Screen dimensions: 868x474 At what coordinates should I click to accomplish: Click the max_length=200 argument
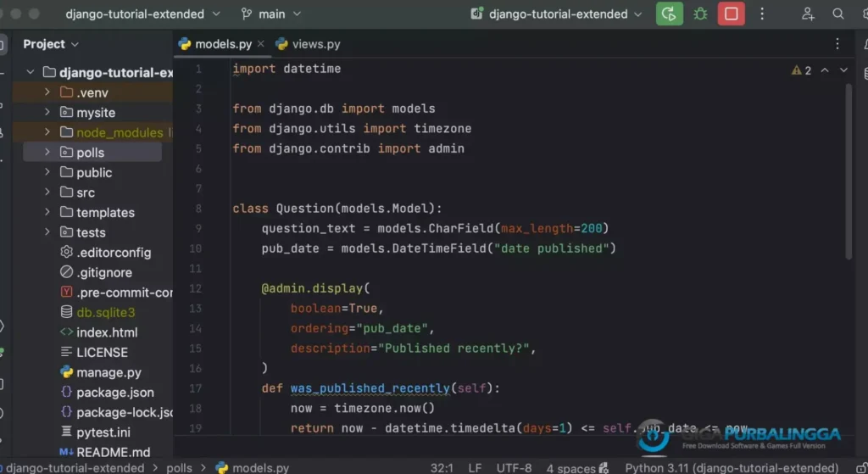(x=551, y=228)
